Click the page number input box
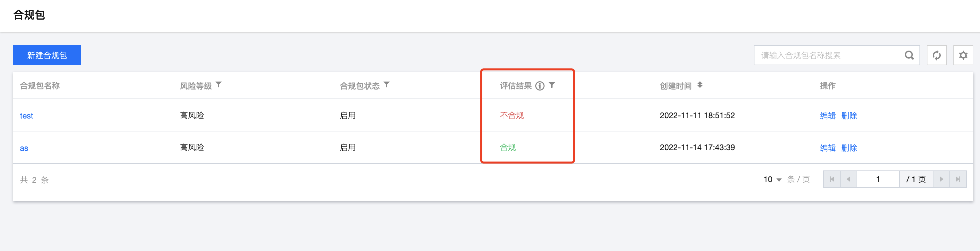The image size is (980, 251). (x=878, y=179)
